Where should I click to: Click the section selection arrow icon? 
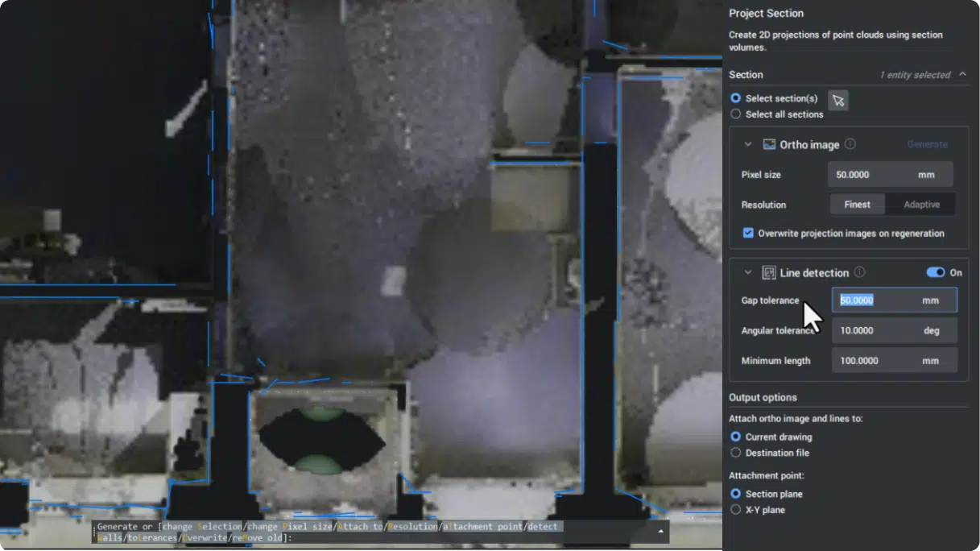pyautogui.click(x=837, y=99)
